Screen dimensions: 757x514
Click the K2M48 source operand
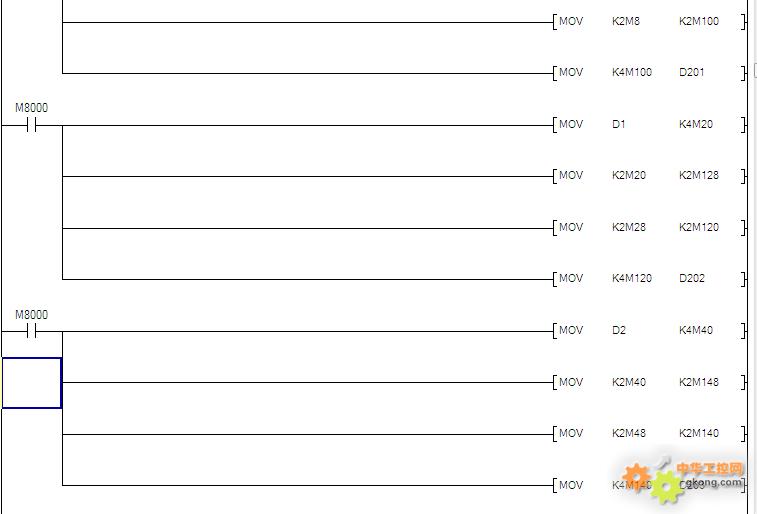[x=629, y=433]
